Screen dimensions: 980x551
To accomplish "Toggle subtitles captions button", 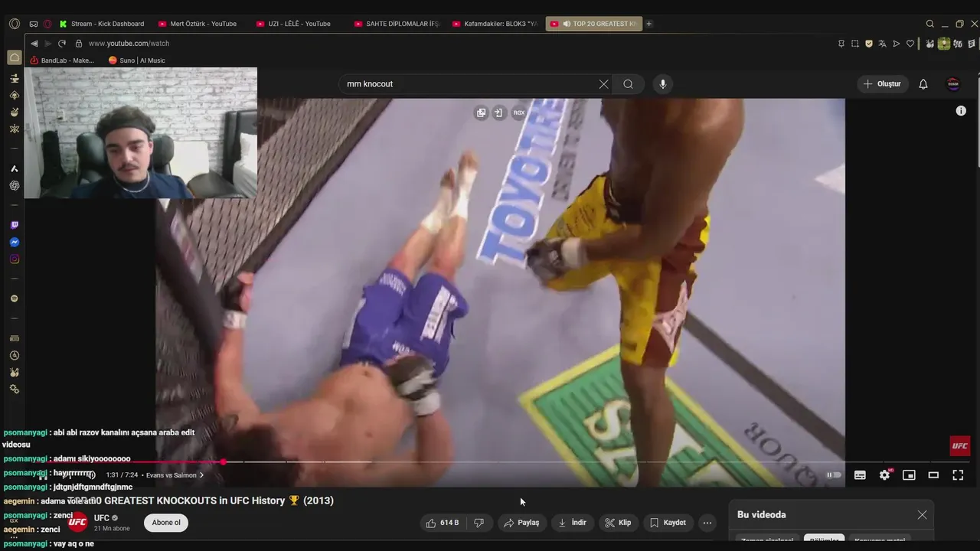I will [860, 475].
